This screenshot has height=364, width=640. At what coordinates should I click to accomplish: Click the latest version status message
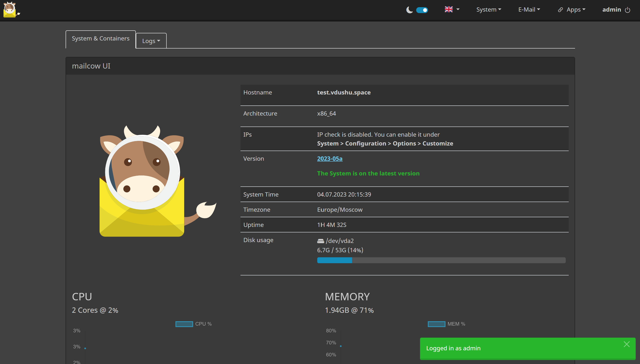[368, 173]
